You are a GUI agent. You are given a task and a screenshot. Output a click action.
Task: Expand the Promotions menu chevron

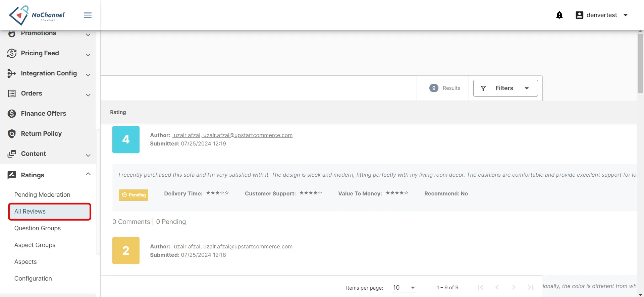(88, 35)
